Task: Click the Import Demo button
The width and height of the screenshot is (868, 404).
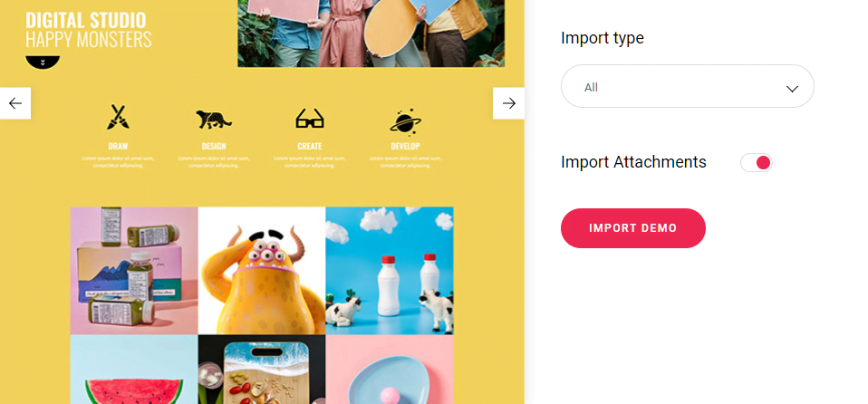Action: click(633, 228)
